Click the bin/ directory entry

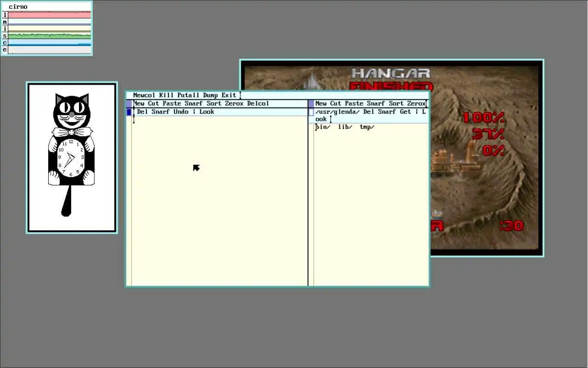322,127
